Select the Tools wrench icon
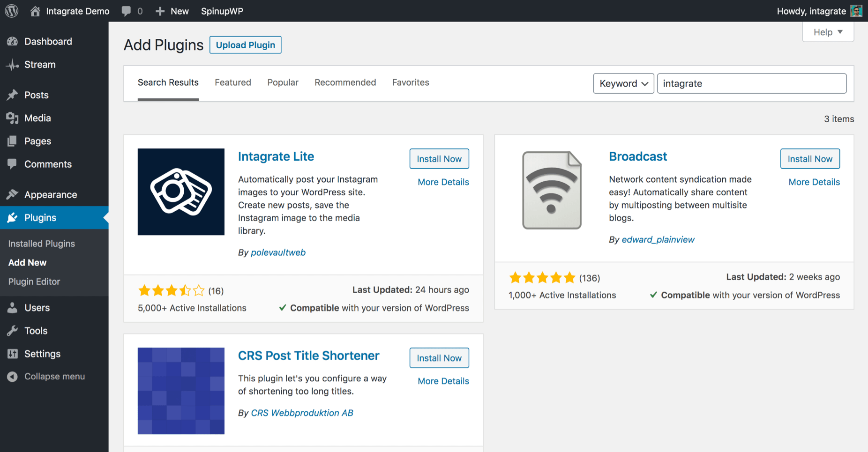The width and height of the screenshot is (868, 452). (13, 331)
